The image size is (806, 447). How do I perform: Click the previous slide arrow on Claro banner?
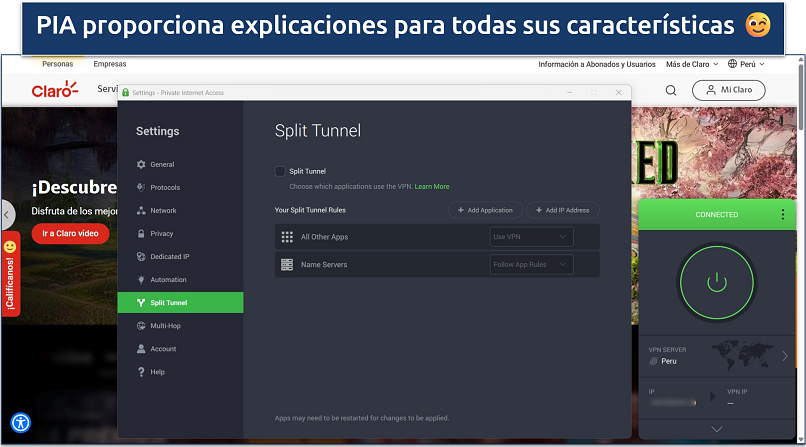[x=7, y=215]
